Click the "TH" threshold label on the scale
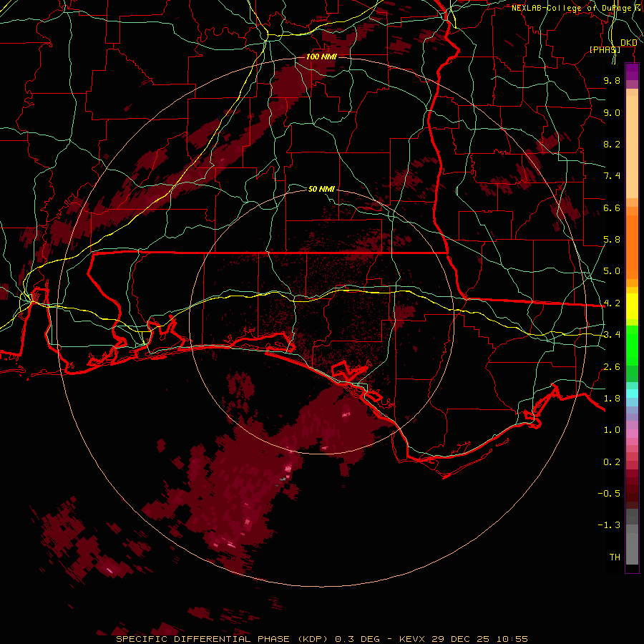The height and width of the screenshot is (644, 644). pos(615,557)
